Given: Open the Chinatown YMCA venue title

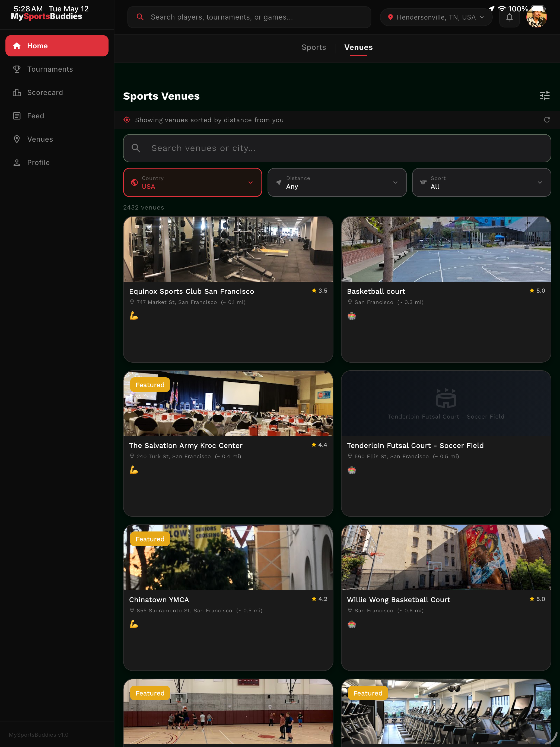Looking at the screenshot, I should pos(159,600).
